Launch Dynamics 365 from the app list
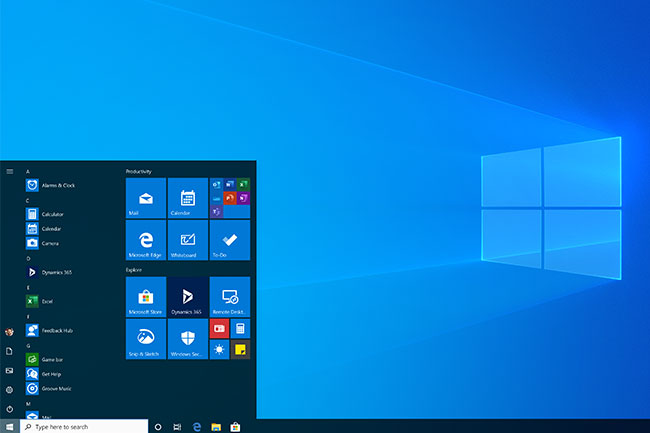 [49, 272]
